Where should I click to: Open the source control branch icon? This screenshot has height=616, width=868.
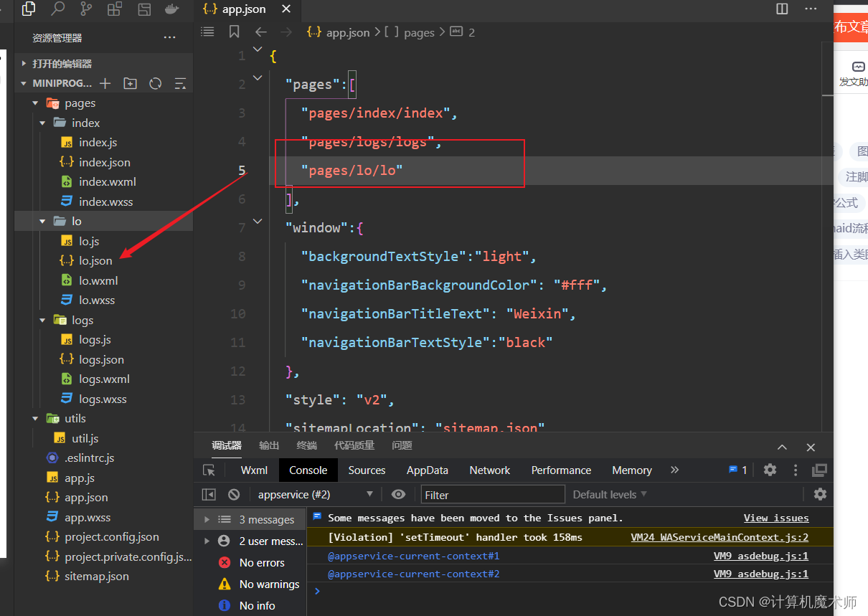click(86, 9)
